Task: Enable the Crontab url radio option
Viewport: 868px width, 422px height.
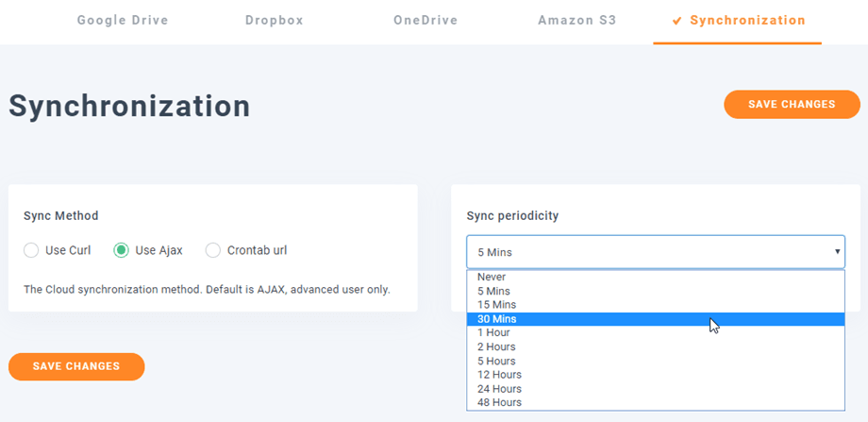Action: [212, 250]
